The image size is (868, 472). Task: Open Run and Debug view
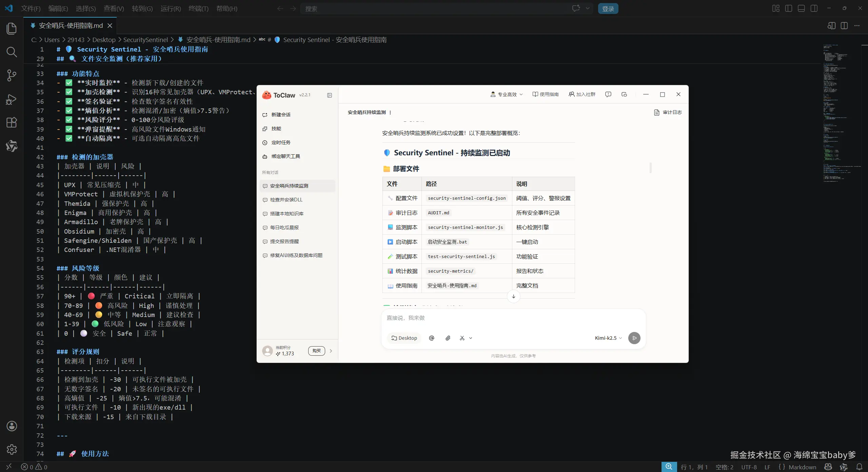[x=12, y=99]
